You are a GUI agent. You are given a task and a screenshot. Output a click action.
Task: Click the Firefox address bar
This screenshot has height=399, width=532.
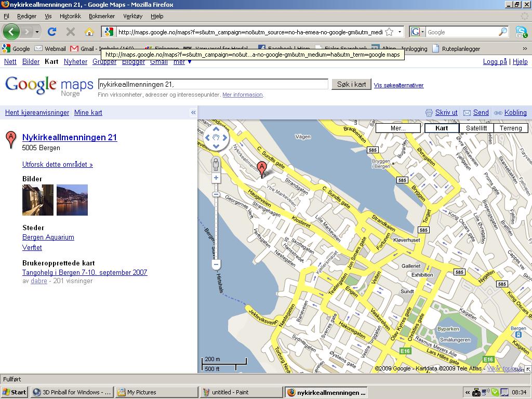coord(250,32)
